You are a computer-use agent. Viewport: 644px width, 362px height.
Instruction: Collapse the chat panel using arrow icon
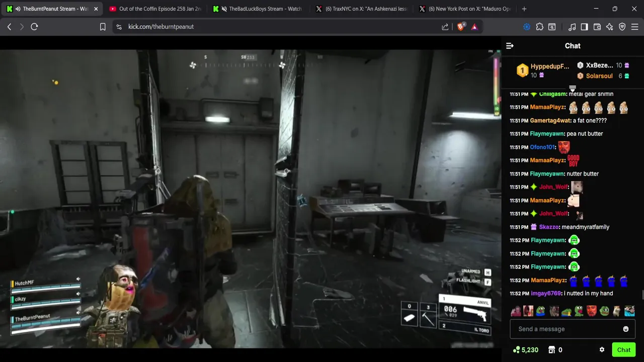(510, 46)
